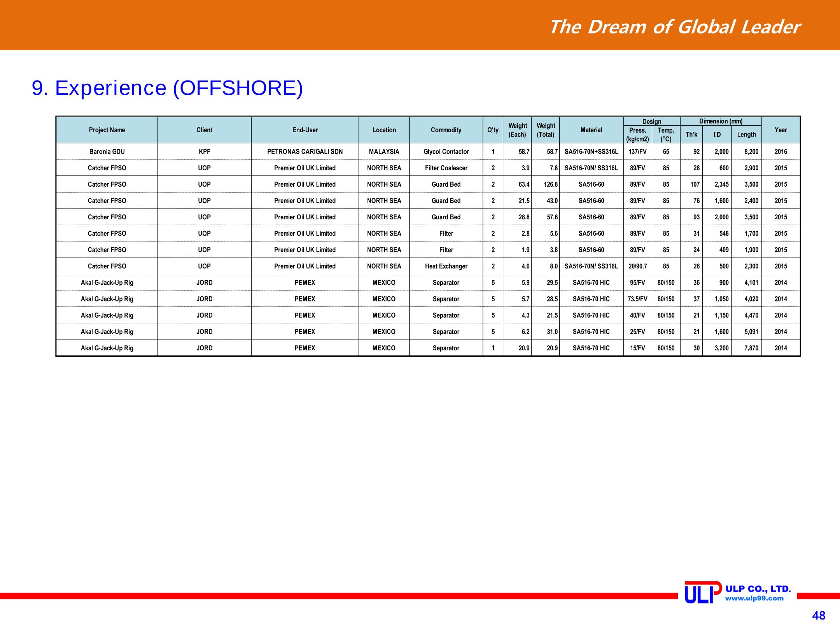Click the 'Year' column header
The width and height of the screenshot is (840, 630).
pos(781,130)
